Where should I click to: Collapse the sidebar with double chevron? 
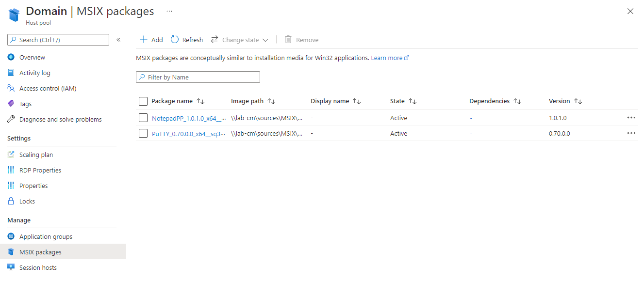(118, 41)
